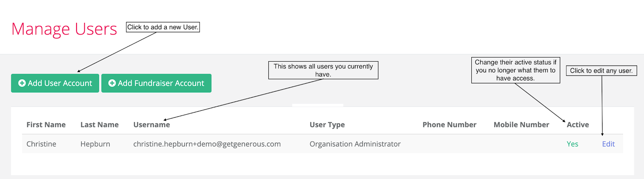Click the plus icon on Add Fundraiser Account

[x=112, y=83]
